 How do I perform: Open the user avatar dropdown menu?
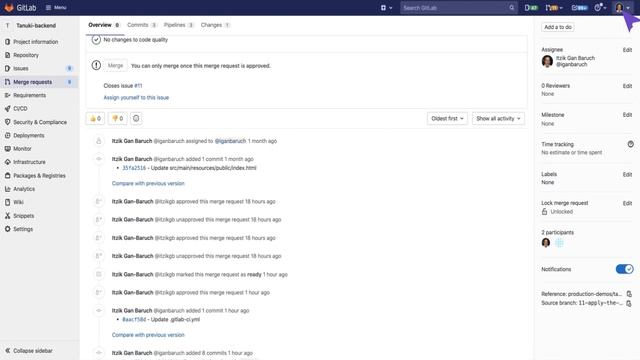(x=622, y=7)
